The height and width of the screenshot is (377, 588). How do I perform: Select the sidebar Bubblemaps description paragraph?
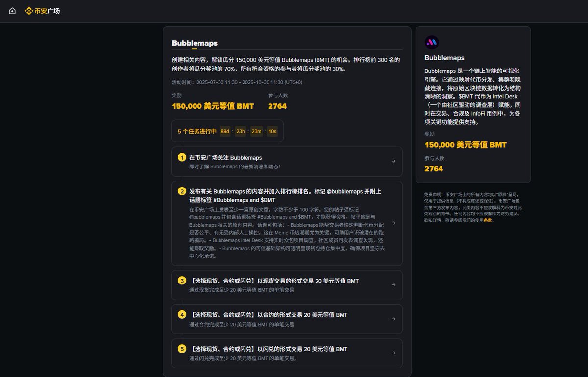pos(473,96)
